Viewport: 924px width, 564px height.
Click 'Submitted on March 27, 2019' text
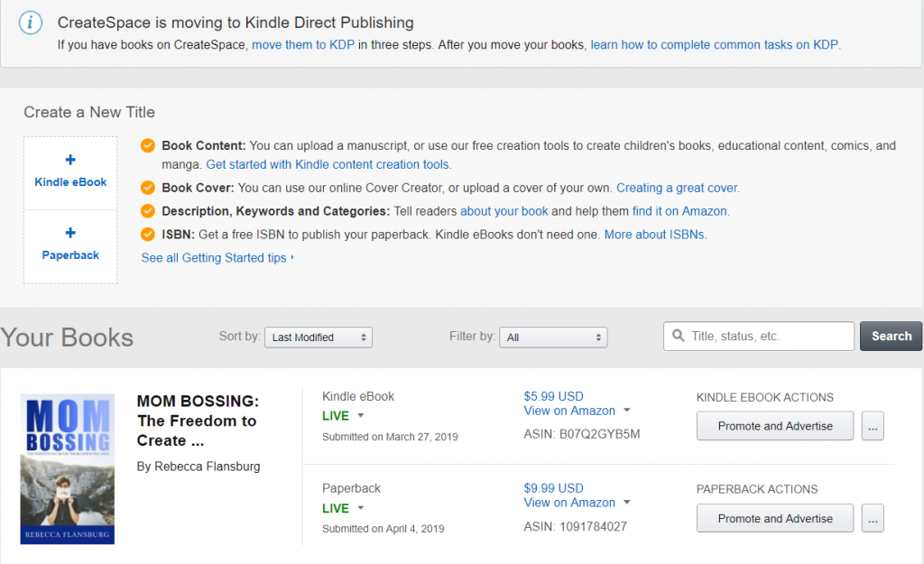point(390,437)
